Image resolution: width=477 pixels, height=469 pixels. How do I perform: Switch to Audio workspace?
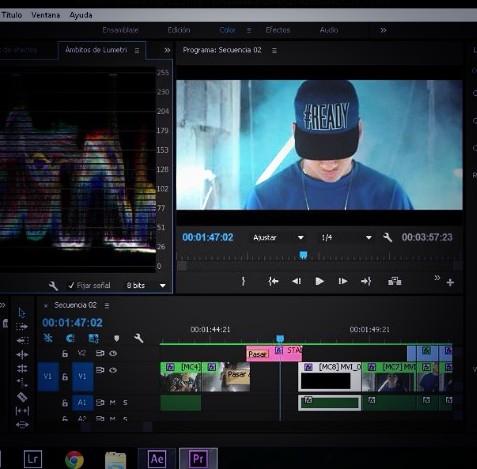(x=329, y=30)
